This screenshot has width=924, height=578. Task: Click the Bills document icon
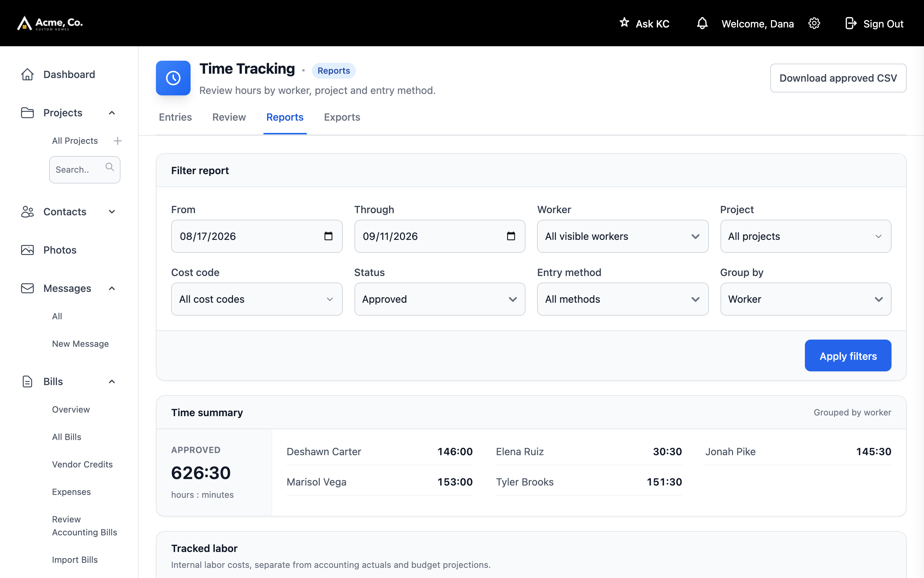[27, 381]
